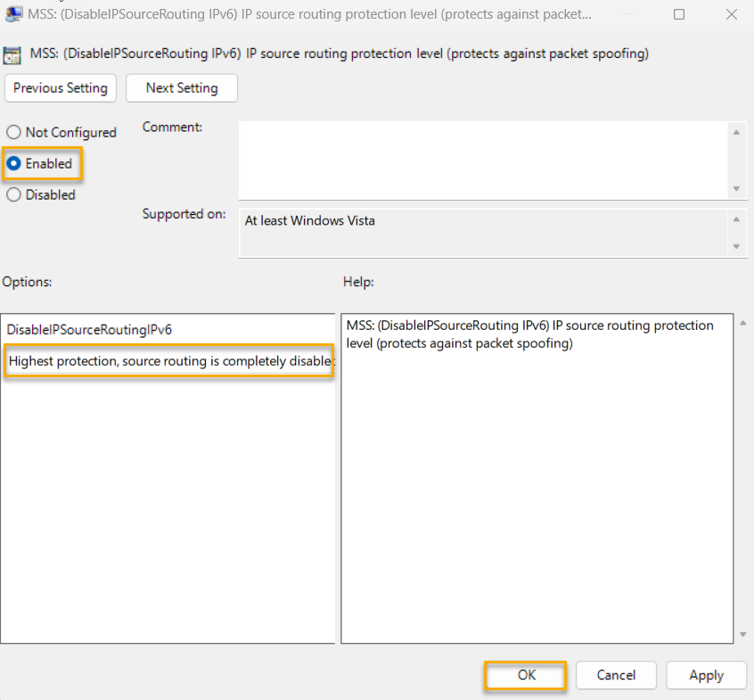Advance to the Next Setting
Image resolution: width=754 pixels, height=700 pixels.
click(x=181, y=88)
